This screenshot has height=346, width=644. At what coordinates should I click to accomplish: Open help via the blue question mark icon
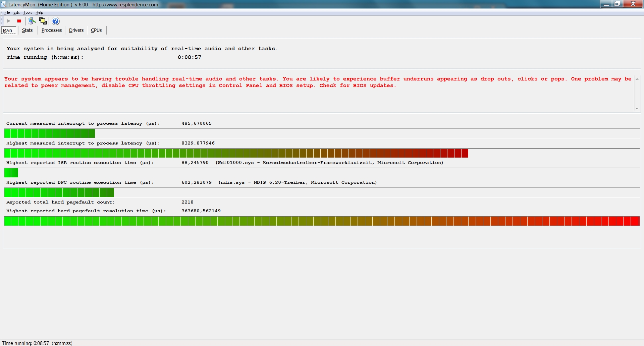point(56,21)
